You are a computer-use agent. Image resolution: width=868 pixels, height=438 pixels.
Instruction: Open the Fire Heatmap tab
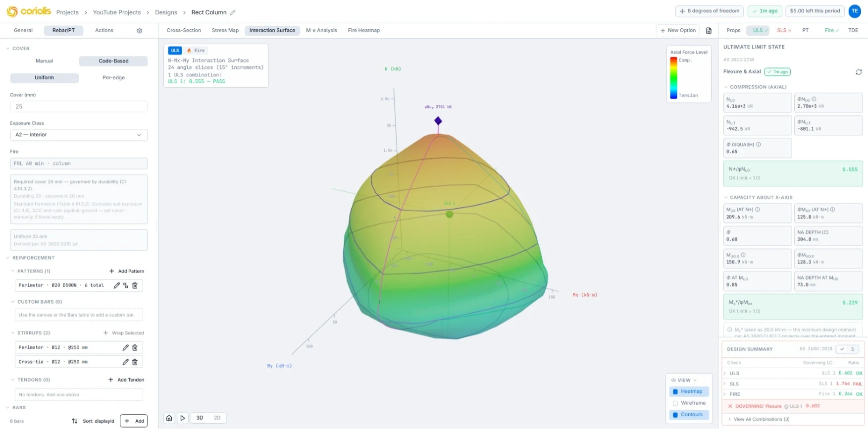coord(364,31)
